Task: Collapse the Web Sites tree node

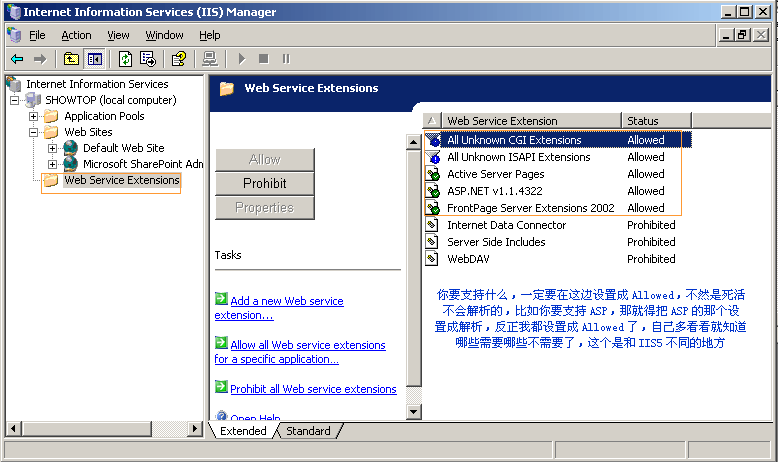Action: click(x=33, y=132)
